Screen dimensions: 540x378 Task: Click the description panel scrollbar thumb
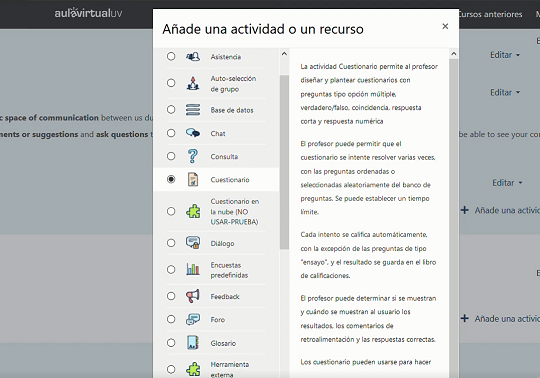tap(454, 218)
